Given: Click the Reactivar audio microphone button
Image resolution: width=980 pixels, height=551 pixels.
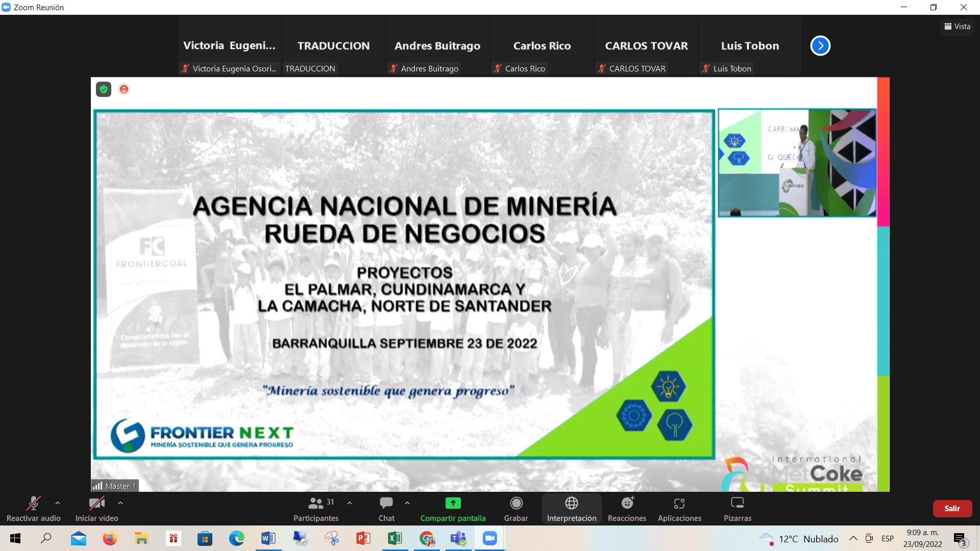Looking at the screenshot, I should [33, 509].
